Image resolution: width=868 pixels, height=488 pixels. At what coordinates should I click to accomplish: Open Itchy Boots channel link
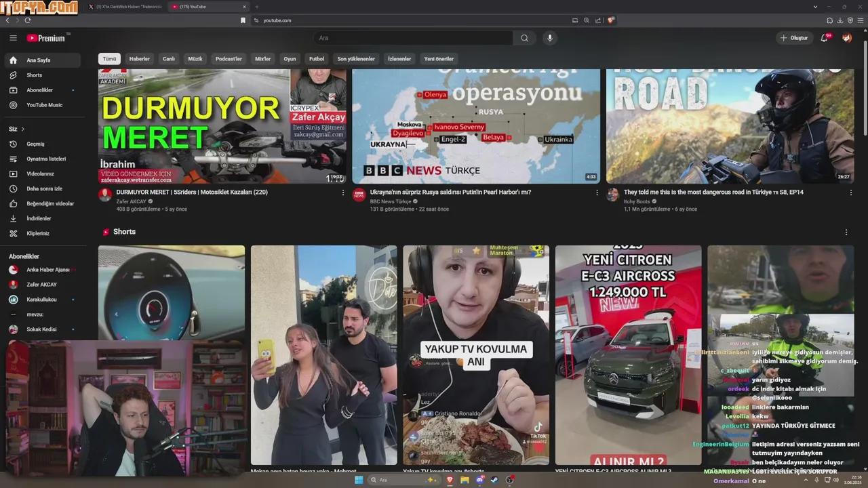(637, 201)
